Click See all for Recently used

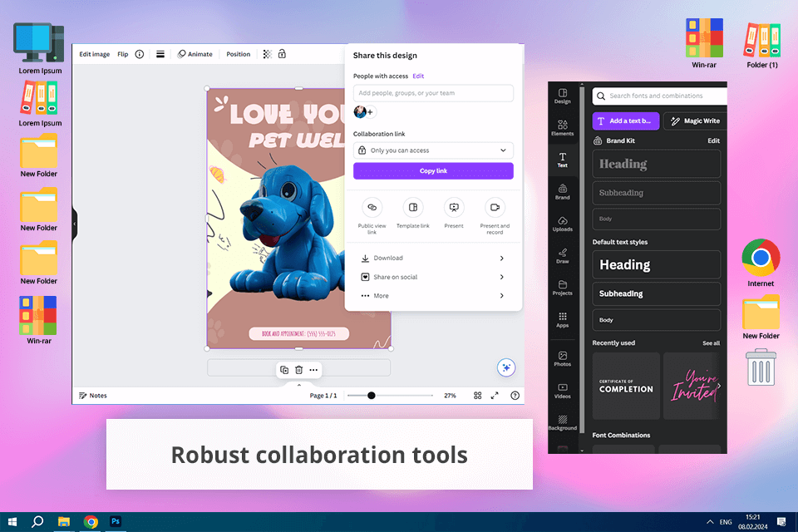[x=711, y=343]
